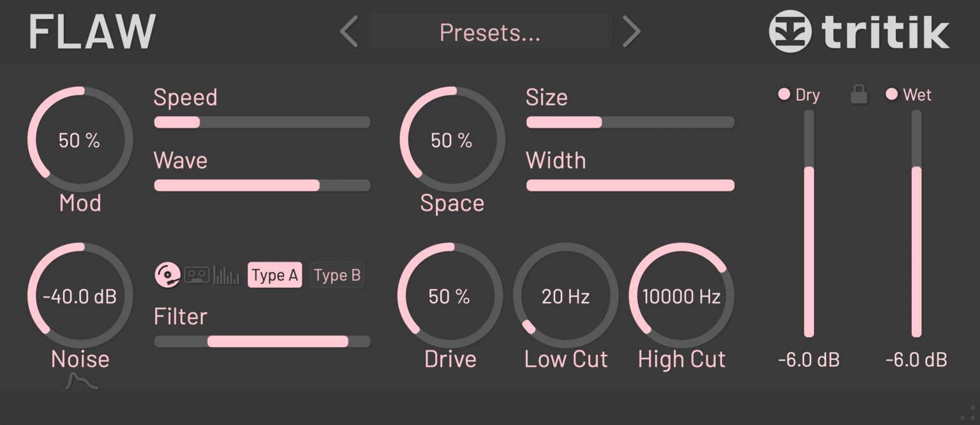
Task: Click the High Cut knob at 10000 Hz
Action: coord(681,296)
